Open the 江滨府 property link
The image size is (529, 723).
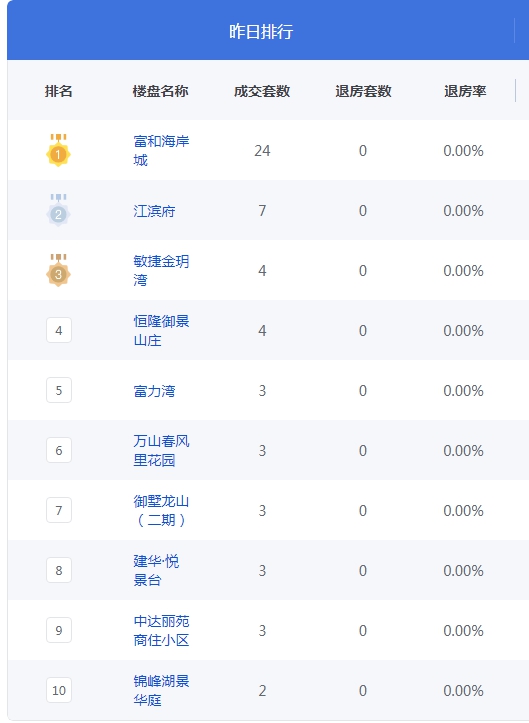tap(155, 211)
